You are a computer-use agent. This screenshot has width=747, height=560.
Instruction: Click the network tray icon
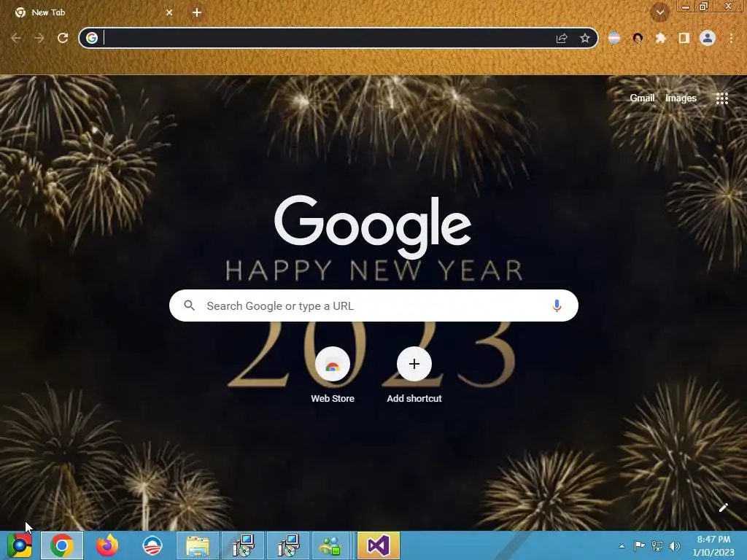tap(657, 546)
